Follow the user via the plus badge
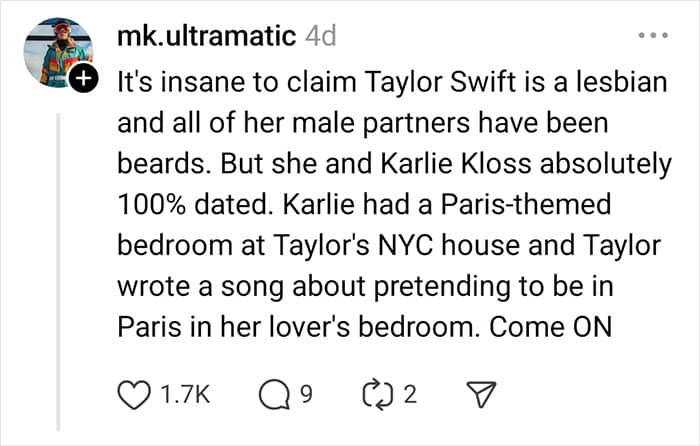The image size is (700, 446). tap(87, 79)
